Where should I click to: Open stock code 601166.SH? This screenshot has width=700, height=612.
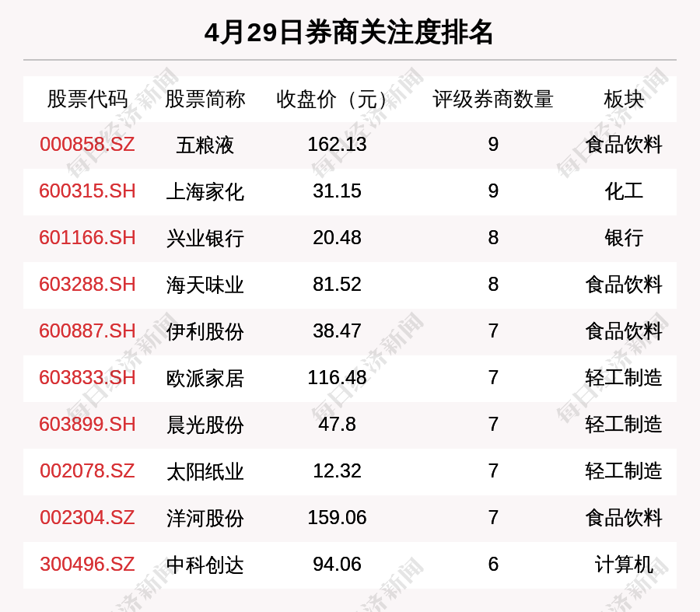pyautogui.click(x=87, y=237)
